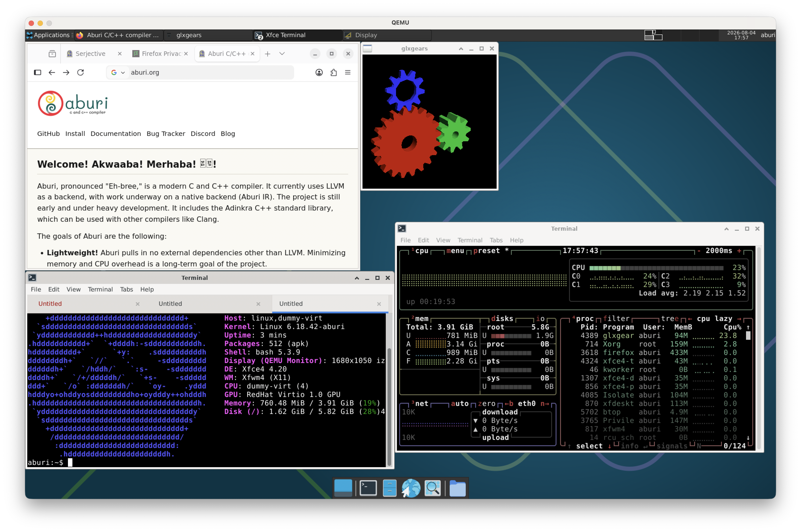This screenshot has width=801, height=532.
Task: Decrease btop update interval with minus
Action: tap(699, 251)
